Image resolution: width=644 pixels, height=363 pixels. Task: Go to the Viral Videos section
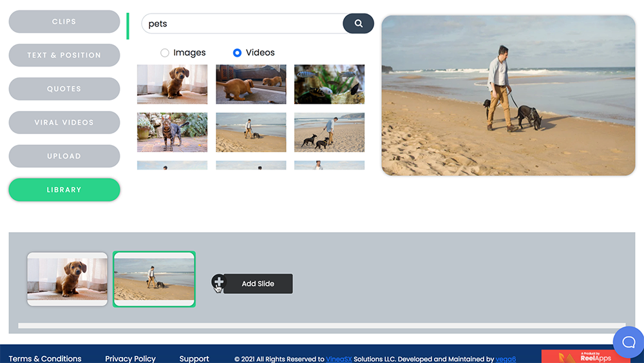[x=64, y=123]
